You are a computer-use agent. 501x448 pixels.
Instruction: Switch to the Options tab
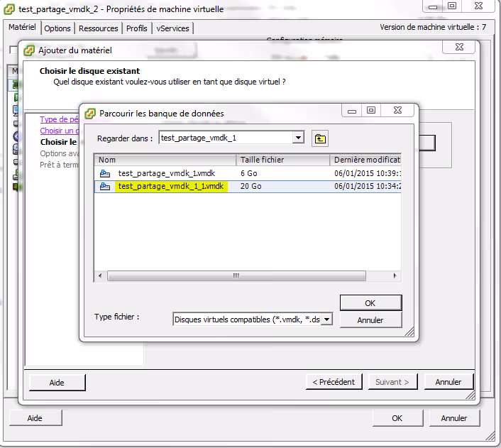click(57, 28)
